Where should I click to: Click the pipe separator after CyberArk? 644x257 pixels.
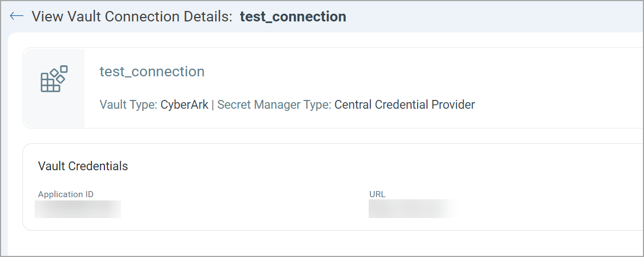coord(213,104)
